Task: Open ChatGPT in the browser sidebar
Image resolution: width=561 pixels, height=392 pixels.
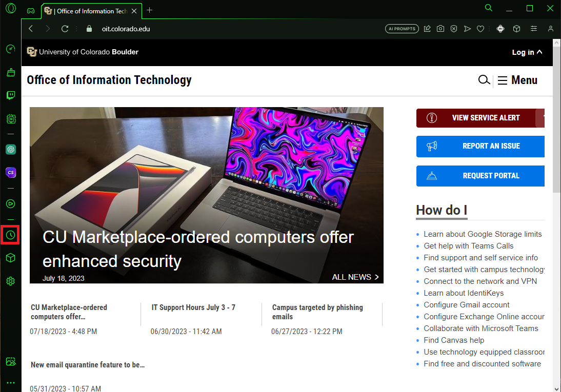Action: pos(10,149)
